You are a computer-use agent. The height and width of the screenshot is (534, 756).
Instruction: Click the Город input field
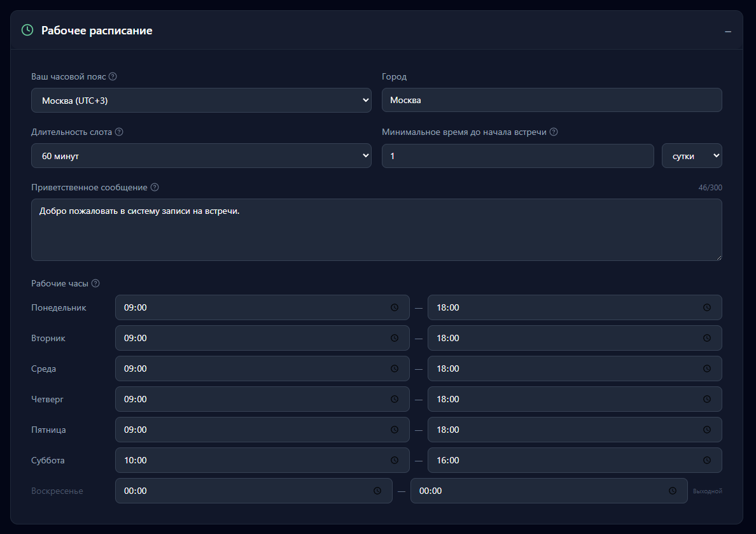pyautogui.click(x=552, y=101)
